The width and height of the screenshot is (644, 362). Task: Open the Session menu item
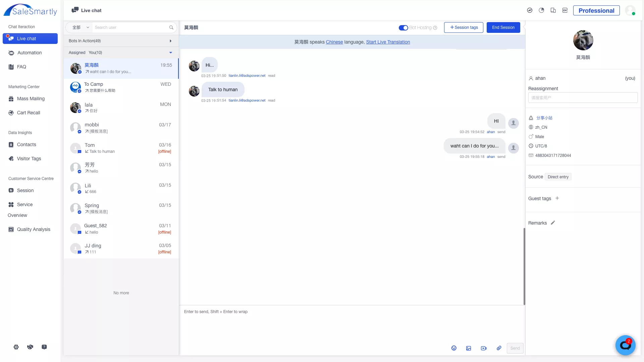(25, 190)
